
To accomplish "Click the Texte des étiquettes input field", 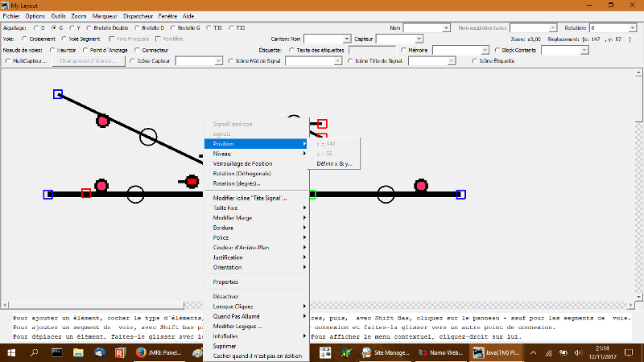I will (x=371, y=49).
